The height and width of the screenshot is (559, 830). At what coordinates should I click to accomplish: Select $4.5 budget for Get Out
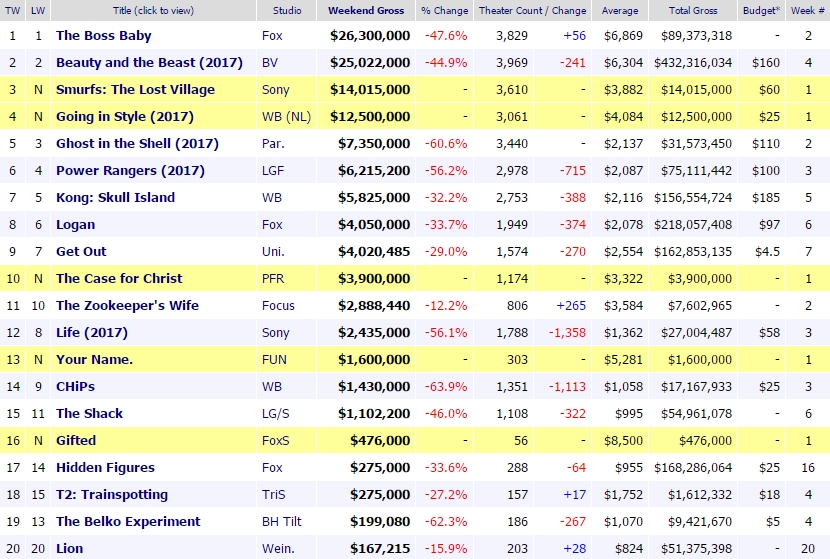pos(768,251)
